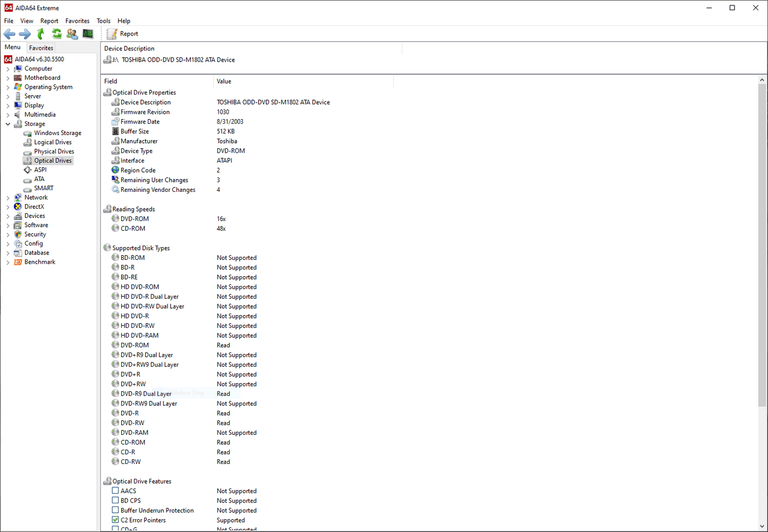The width and height of the screenshot is (768, 532).
Task: Uncheck the C2 Error Pointers checkbox
Action: 115,520
